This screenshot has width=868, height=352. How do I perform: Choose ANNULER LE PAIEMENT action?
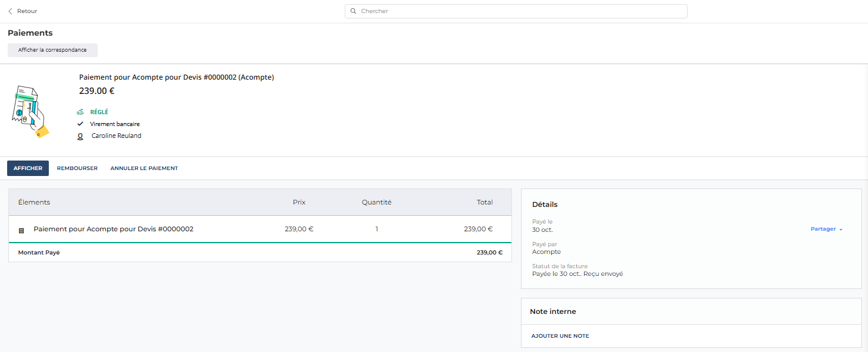pos(144,168)
